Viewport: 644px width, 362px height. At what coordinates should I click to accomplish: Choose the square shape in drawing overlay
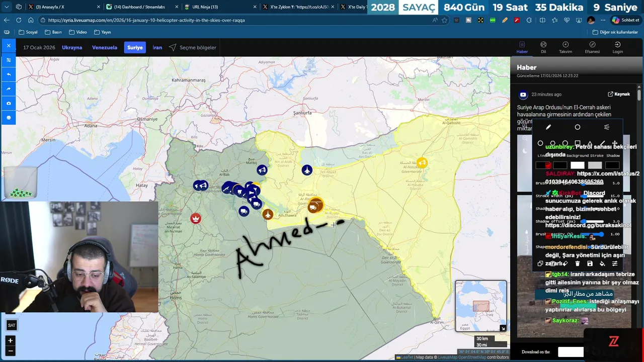tap(578, 144)
